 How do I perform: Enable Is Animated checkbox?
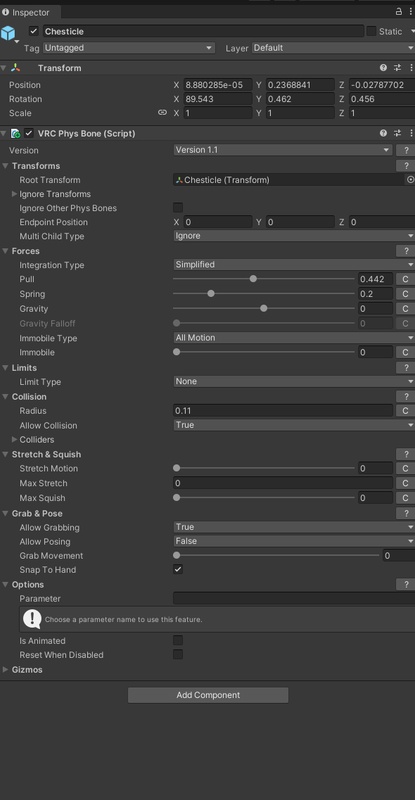[178, 640]
